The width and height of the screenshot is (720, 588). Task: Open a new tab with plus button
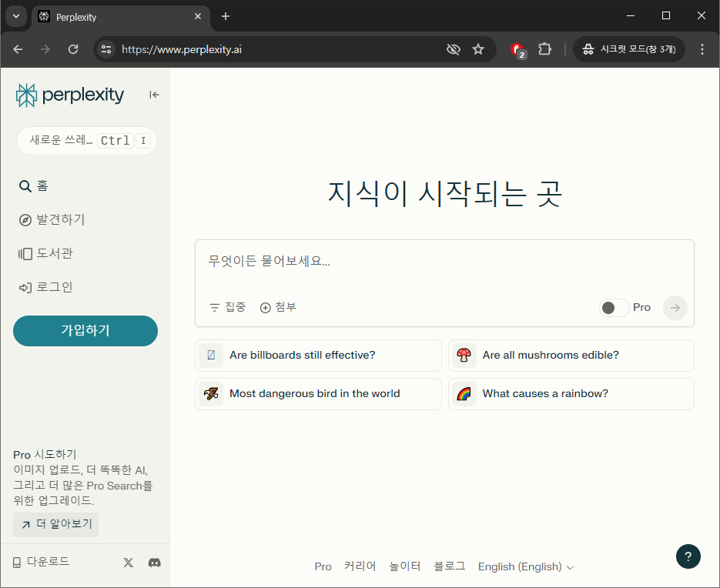(226, 16)
